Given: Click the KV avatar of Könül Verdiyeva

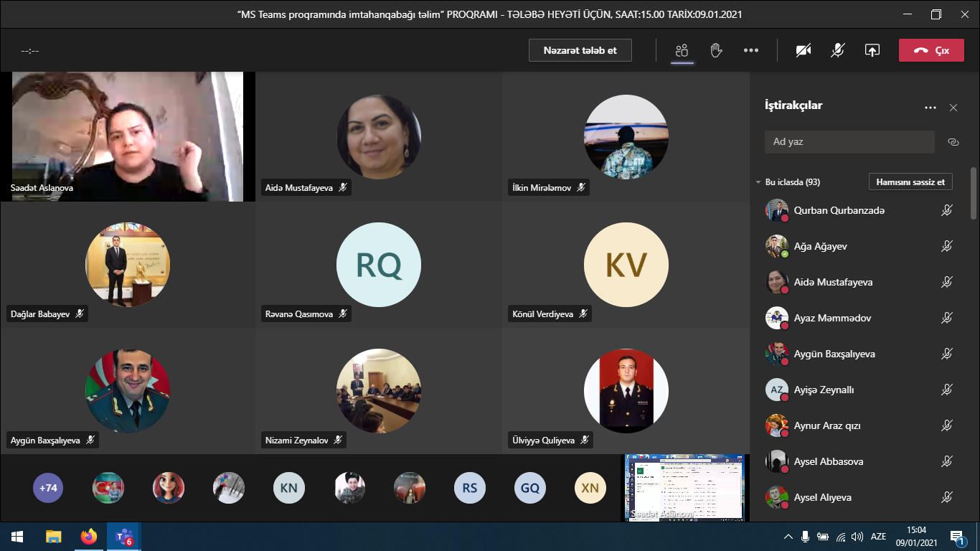Looking at the screenshot, I should coord(626,265).
